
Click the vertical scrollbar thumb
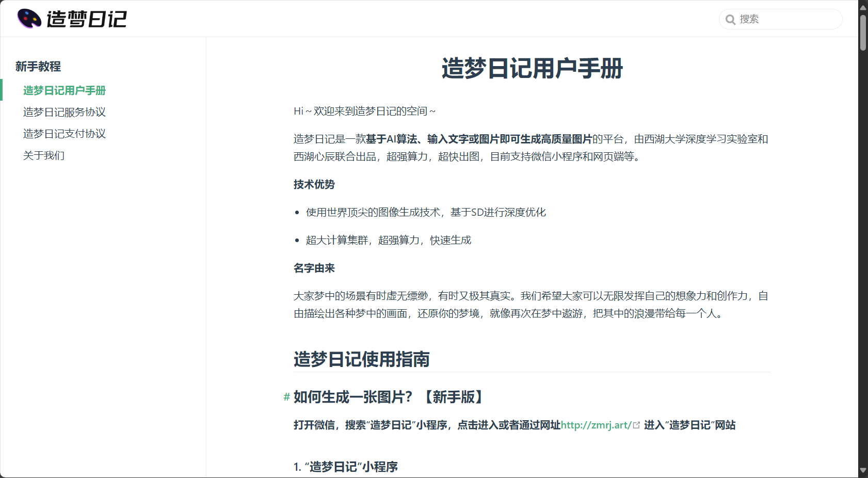(863, 33)
